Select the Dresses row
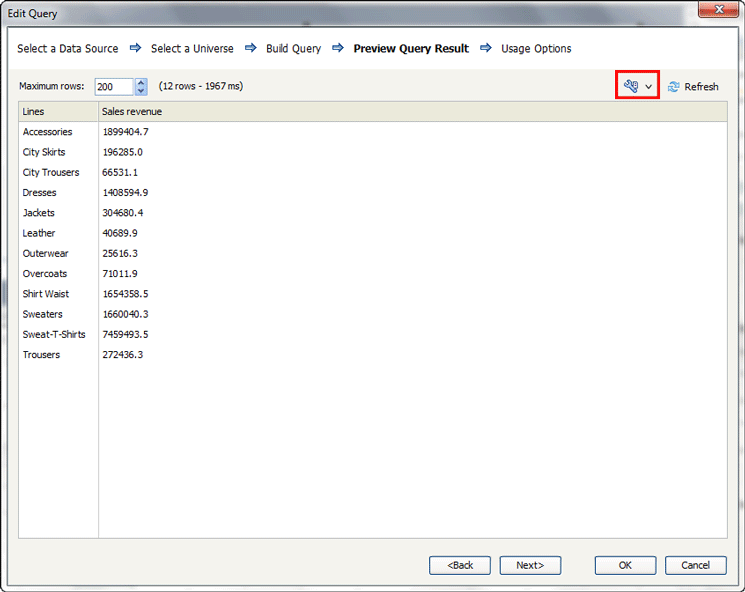Screen dimensions: 745x592 click(372, 192)
